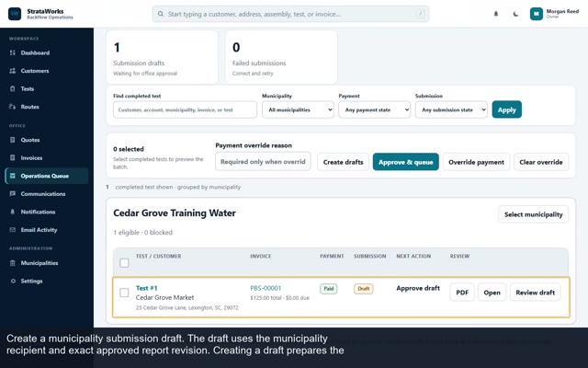The height and width of the screenshot is (368, 588).
Task: Click Approve & queue button
Action: point(405,162)
